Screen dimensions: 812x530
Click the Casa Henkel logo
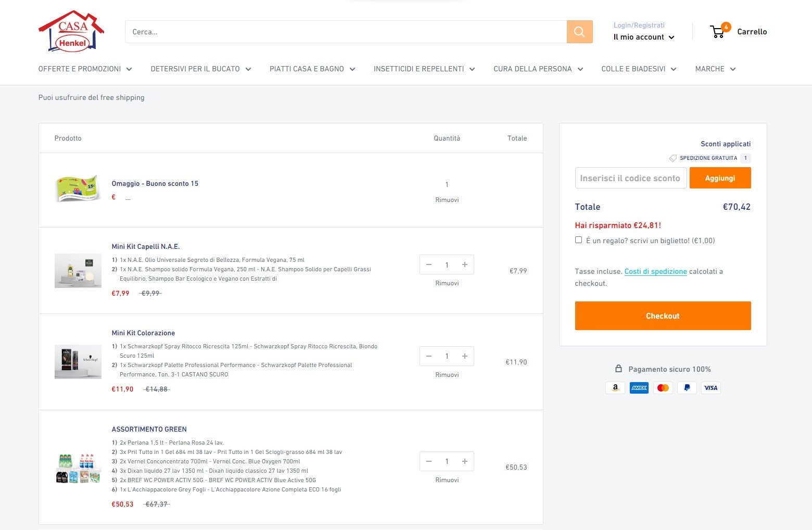pyautogui.click(x=71, y=31)
